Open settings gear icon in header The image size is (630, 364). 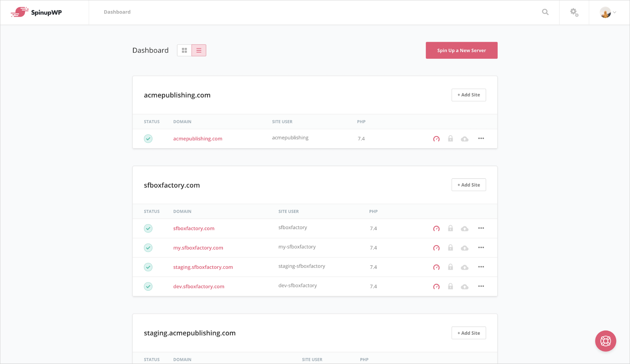[x=574, y=12]
